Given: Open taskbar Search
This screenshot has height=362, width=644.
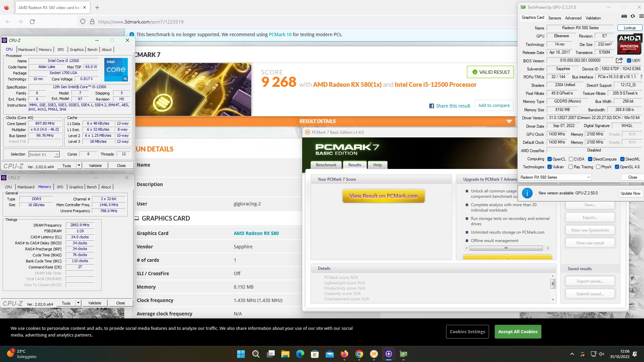Looking at the screenshot, I should pyautogui.click(x=256, y=354).
